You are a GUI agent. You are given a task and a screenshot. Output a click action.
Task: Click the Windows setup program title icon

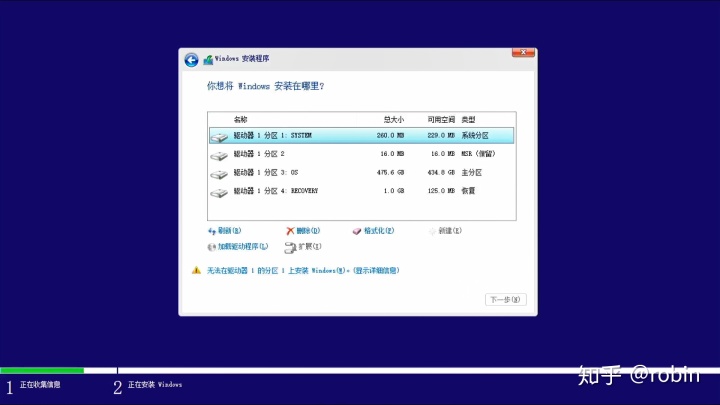click(x=208, y=60)
